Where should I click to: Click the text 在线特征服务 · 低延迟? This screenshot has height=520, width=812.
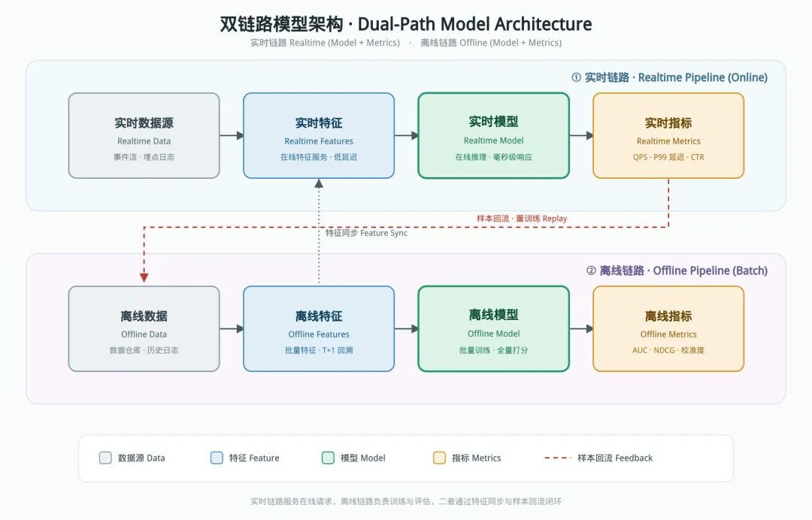coord(319,157)
